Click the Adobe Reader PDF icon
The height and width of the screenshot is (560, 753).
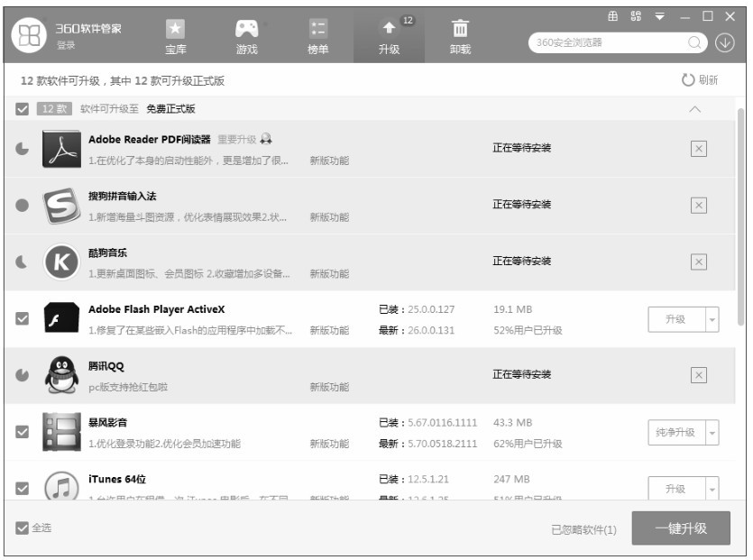(61, 149)
